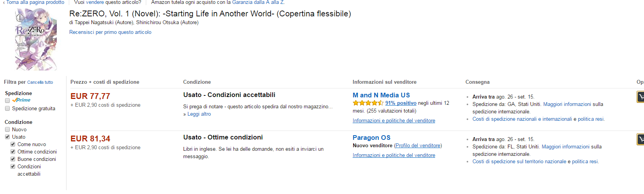
Task: Uncheck the Usato condition filter
Action: point(7,137)
